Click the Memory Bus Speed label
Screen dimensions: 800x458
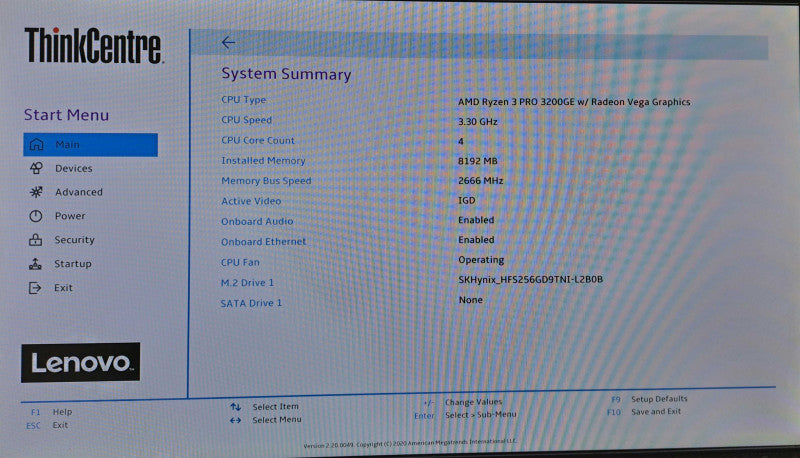pyautogui.click(x=266, y=181)
